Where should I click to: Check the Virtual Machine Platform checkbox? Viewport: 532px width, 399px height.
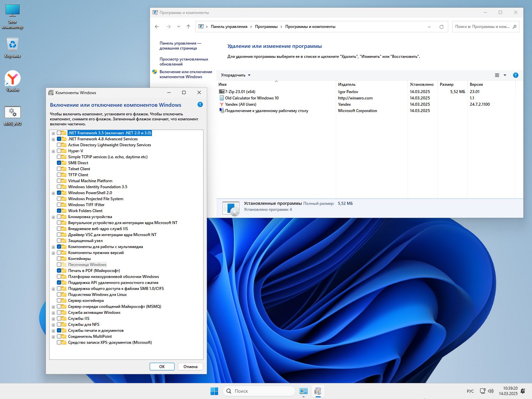tap(59, 181)
